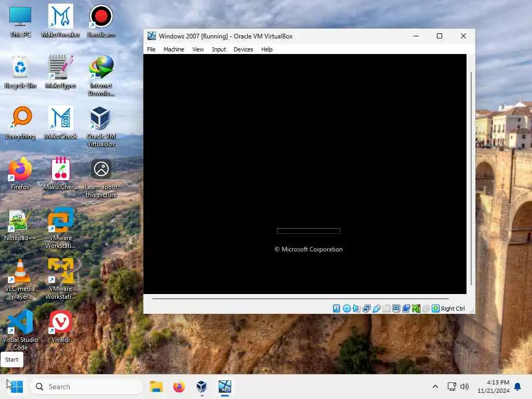Click the display settings icon in VirtualBox status bar
The width and height of the screenshot is (532, 399).
[x=396, y=309]
